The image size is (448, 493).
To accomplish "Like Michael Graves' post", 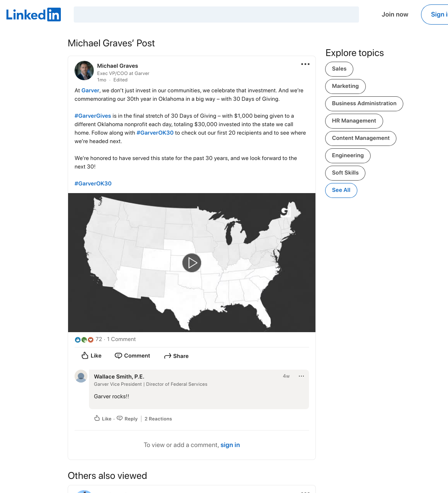I will (x=91, y=356).
